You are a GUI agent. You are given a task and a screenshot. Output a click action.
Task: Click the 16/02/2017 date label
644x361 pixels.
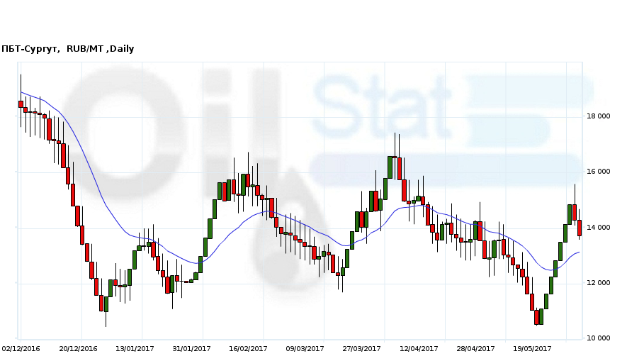[x=248, y=348]
